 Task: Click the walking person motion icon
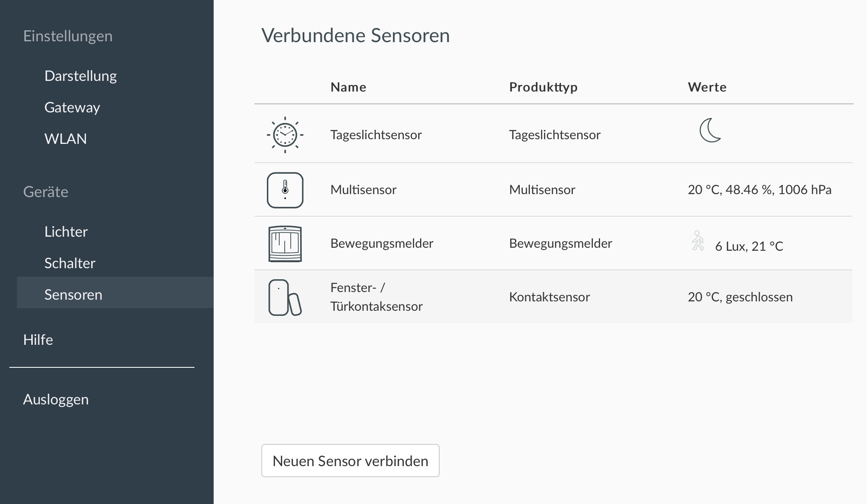(x=698, y=241)
